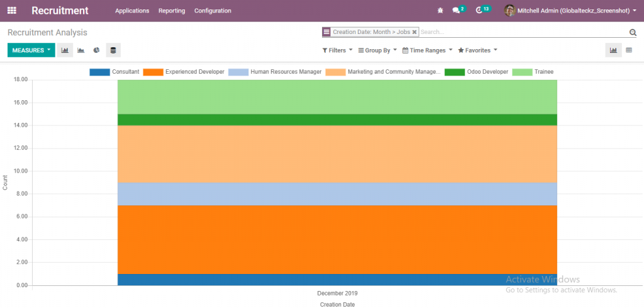Screen dimensions: 644x308
Task: Click the Recruitment Analysis title
Action: coord(47,33)
